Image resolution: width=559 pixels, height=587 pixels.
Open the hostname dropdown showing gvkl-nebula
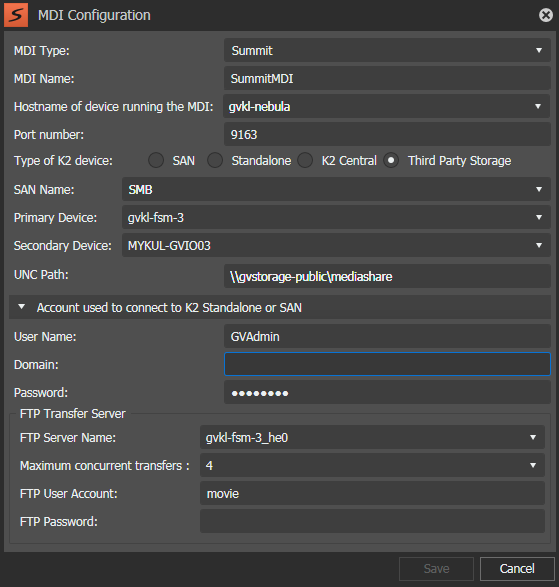(x=386, y=106)
